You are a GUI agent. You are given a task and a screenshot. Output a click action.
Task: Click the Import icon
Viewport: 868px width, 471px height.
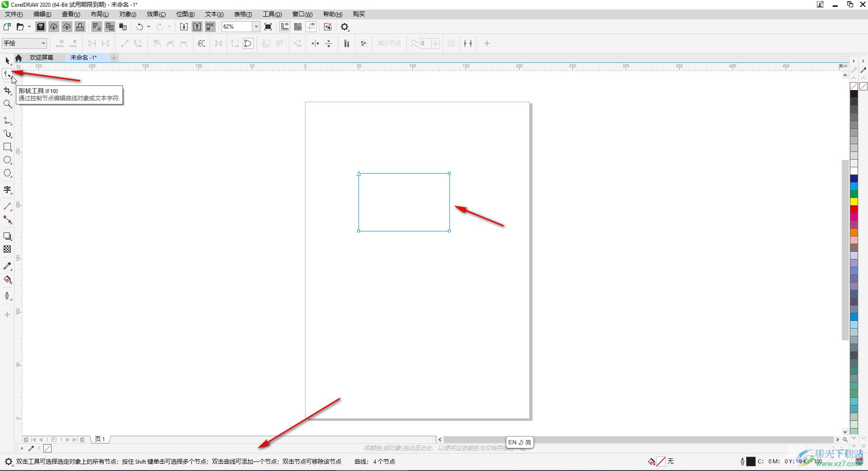[184, 27]
